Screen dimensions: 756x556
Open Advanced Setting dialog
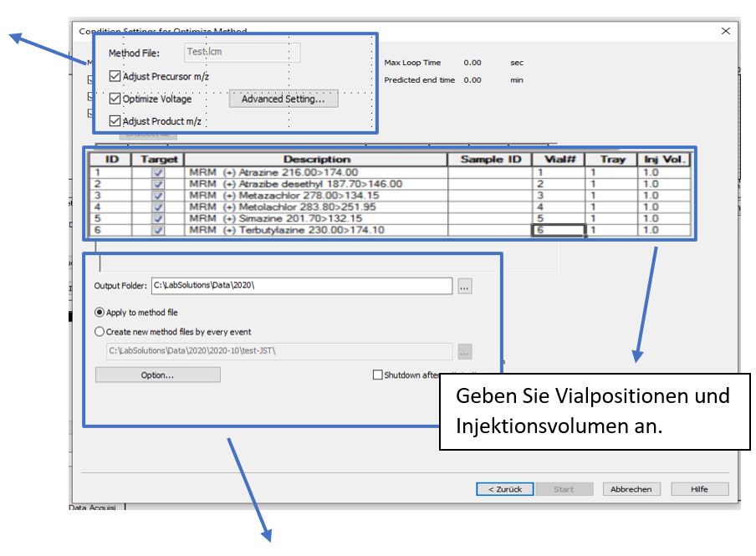coord(283,99)
